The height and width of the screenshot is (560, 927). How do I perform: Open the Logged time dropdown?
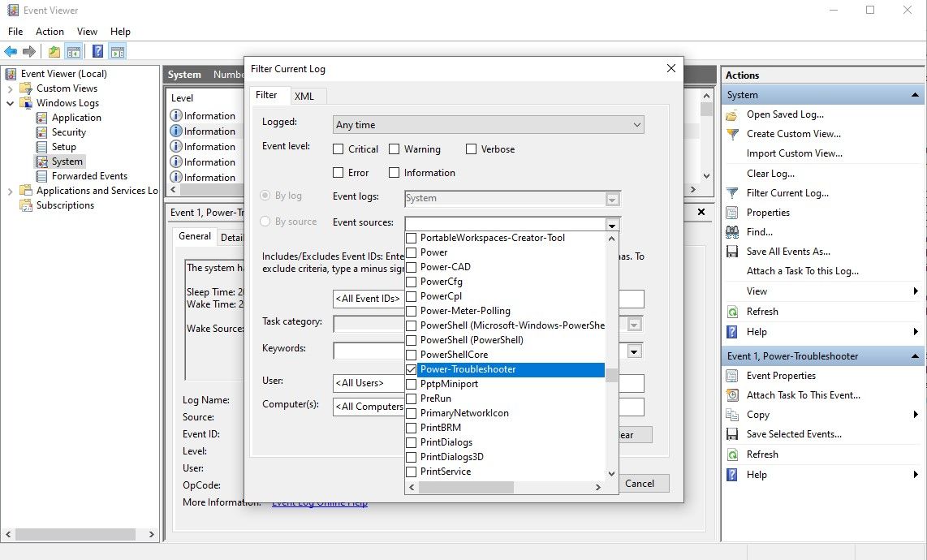[x=489, y=125]
